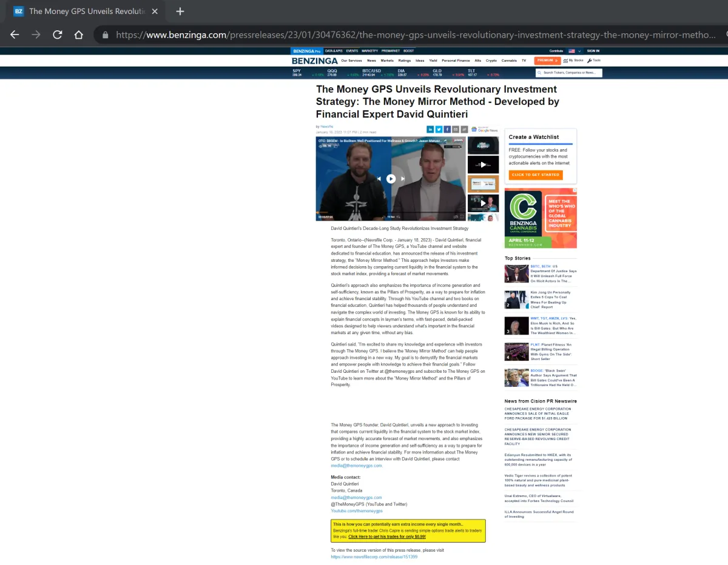Image resolution: width=728 pixels, height=565 pixels.
Task: Open the Benzinga Cannabis Conference ad
Action: (541, 218)
